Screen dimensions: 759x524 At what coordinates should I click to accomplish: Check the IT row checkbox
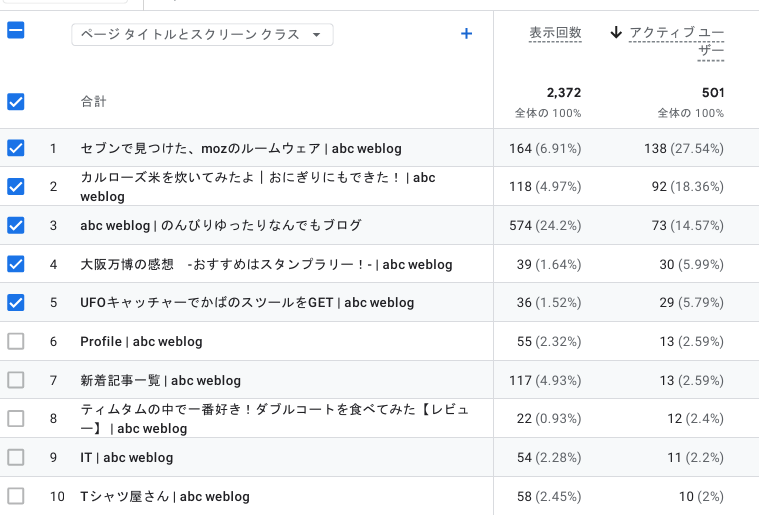click(16, 457)
